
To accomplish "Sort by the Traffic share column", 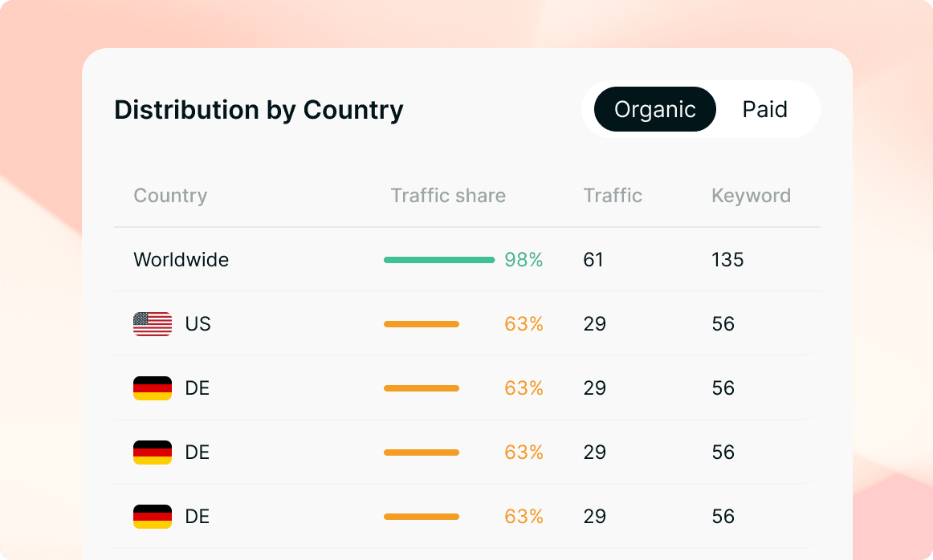I will point(447,195).
